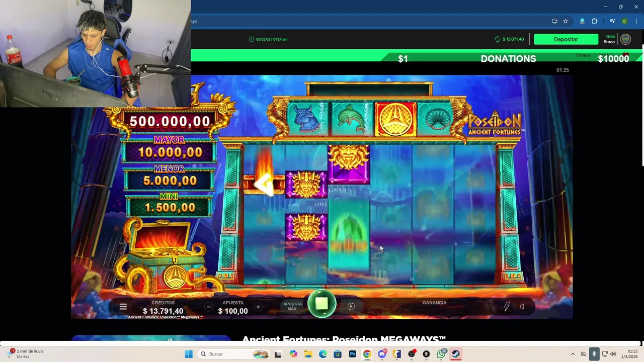
Task: Switch to Chrome in the taskbar
Action: click(367, 354)
